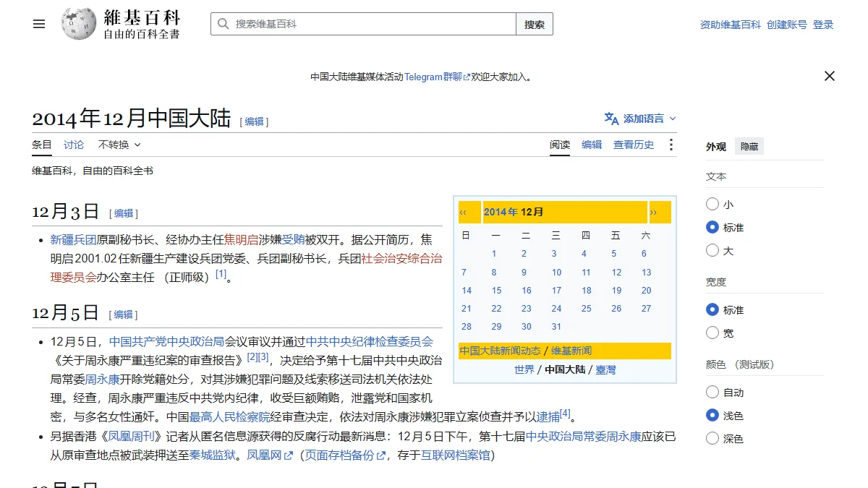Open the 条目 tab

pos(42,145)
